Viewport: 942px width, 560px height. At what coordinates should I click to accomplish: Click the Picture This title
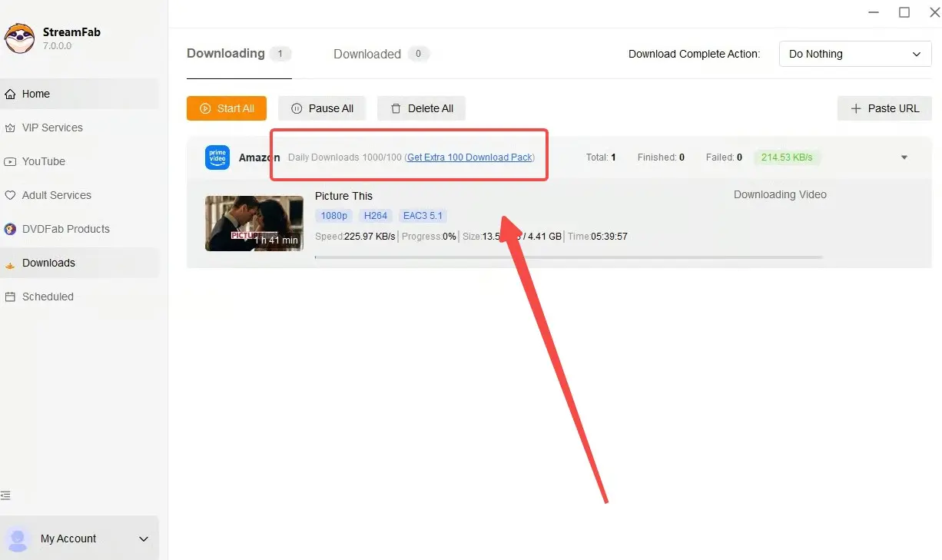click(343, 196)
